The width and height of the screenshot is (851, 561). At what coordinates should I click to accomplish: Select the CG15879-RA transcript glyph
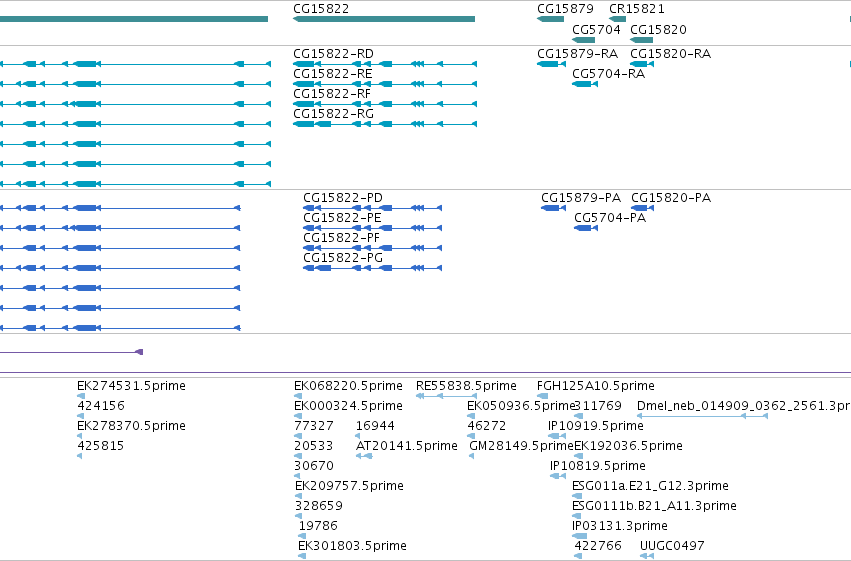[551, 65]
